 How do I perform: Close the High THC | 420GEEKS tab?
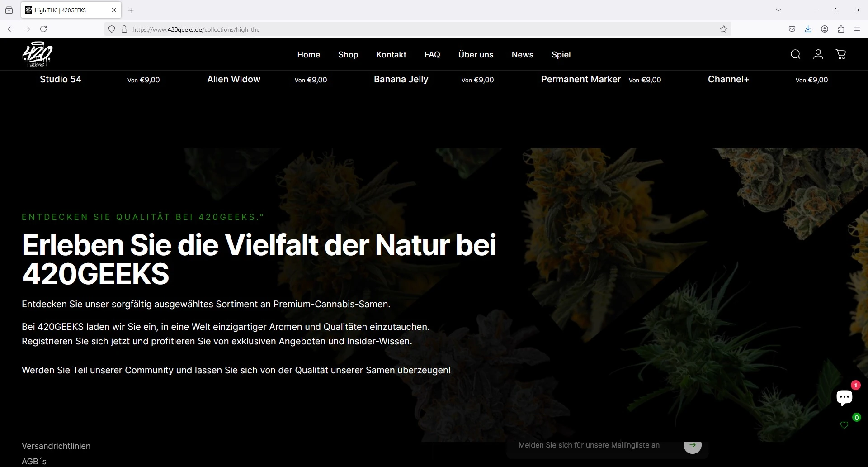tap(114, 10)
